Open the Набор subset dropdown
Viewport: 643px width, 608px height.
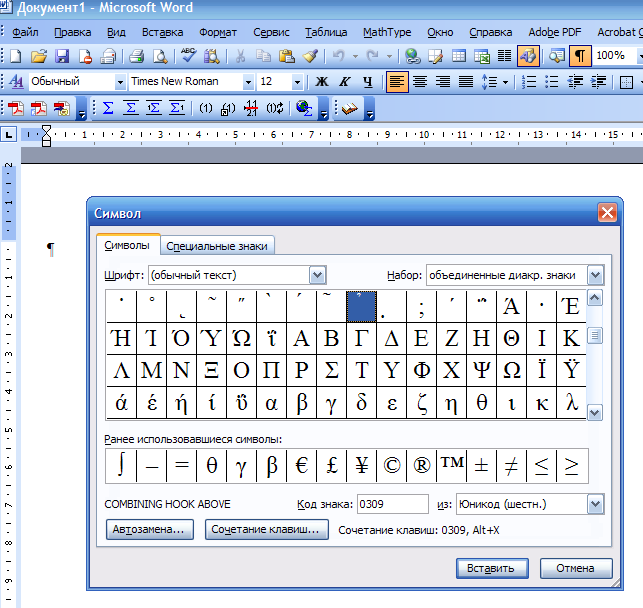coord(596,275)
